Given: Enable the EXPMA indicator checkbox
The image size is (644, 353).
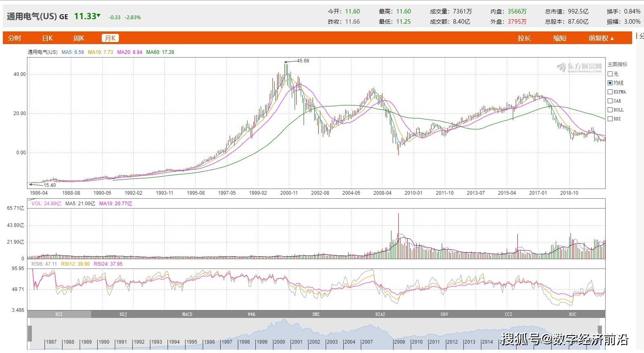Looking at the screenshot, I should pos(610,92).
